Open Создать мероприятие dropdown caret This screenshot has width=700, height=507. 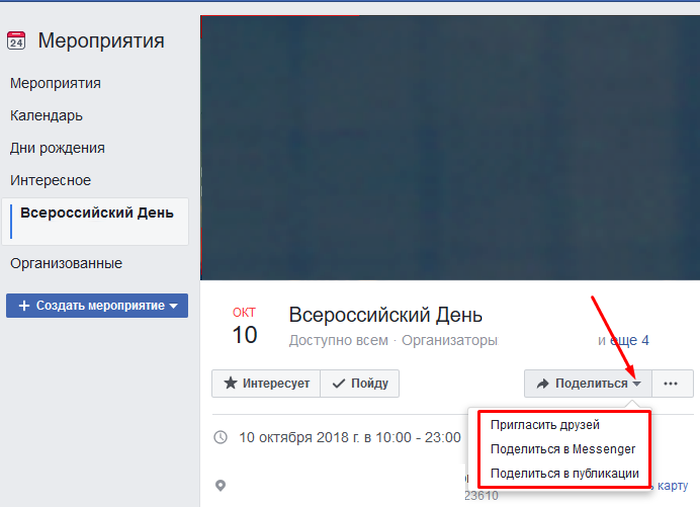coord(173,306)
